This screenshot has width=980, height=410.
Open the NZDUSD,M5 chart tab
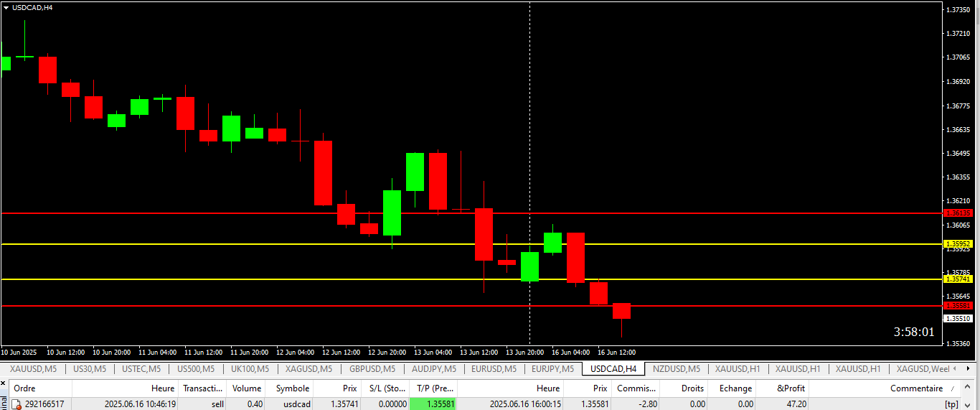click(x=677, y=369)
